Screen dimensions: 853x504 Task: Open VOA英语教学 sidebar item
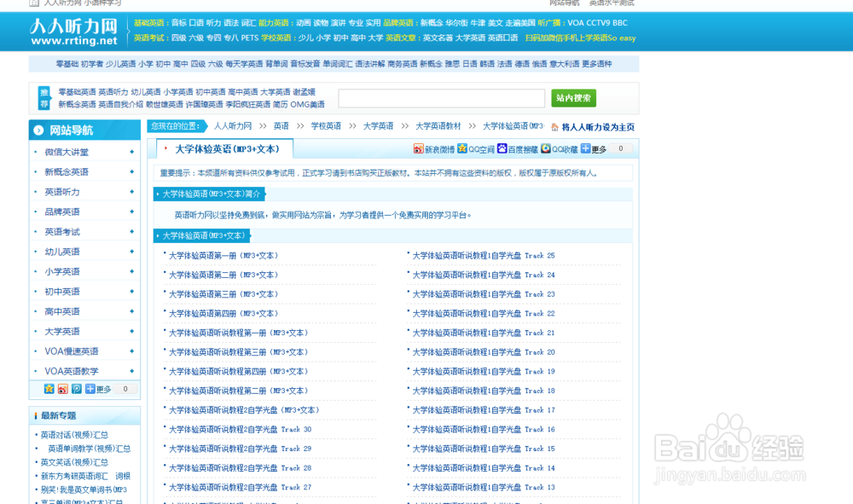pos(72,371)
